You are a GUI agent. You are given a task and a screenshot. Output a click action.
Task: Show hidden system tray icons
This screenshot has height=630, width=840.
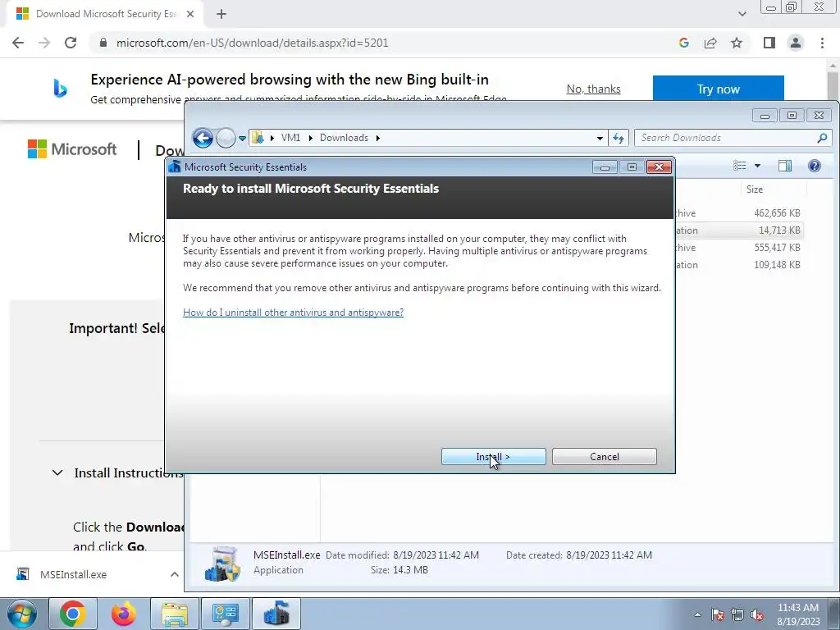(697, 614)
